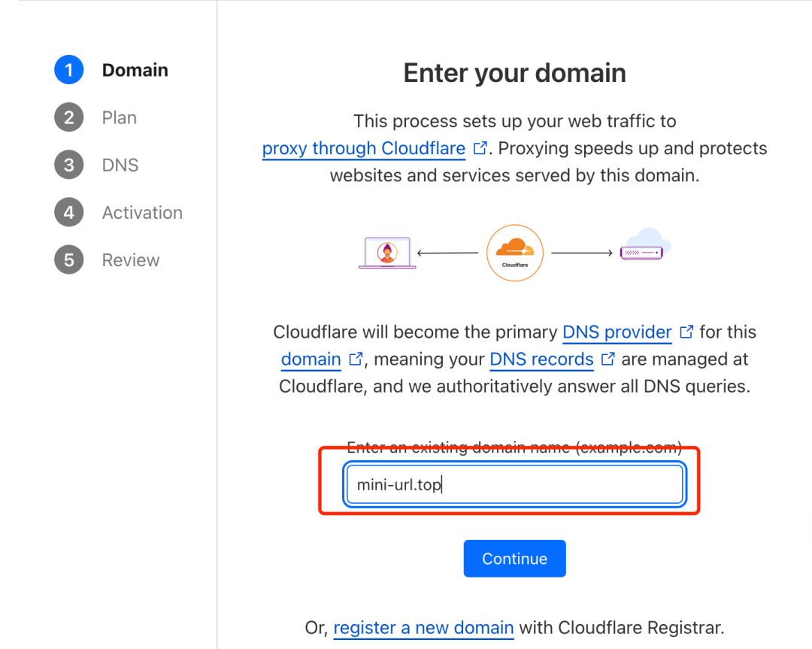Screen dimensions: 812x649
Task: Click the cloud server illustration icon
Action: pos(645,244)
